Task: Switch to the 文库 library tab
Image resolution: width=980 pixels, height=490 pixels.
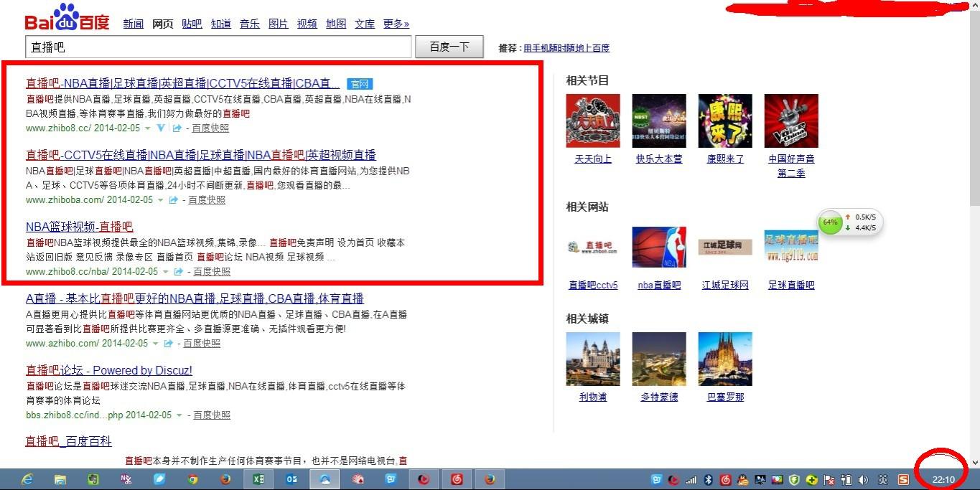Action: click(x=365, y=24)
